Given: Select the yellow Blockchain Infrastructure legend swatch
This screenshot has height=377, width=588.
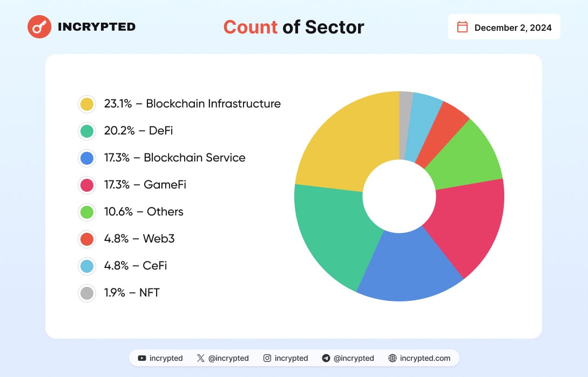Looking at the screenshot, I should (86, 104).
